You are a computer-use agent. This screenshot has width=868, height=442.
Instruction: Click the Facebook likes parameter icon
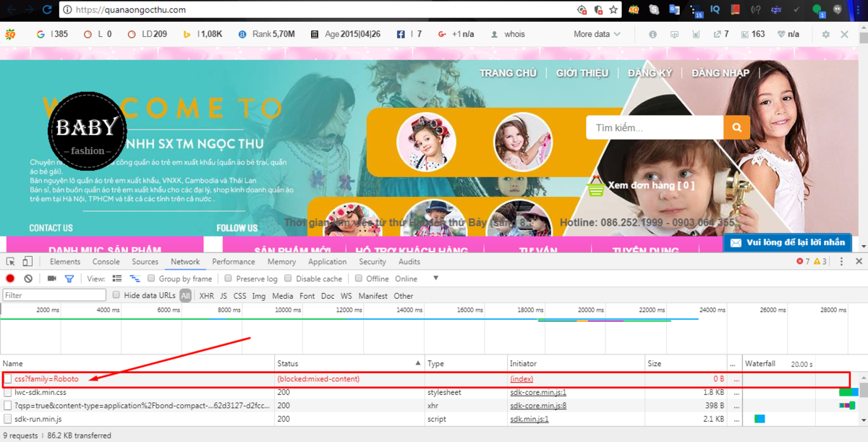[400, 34]
